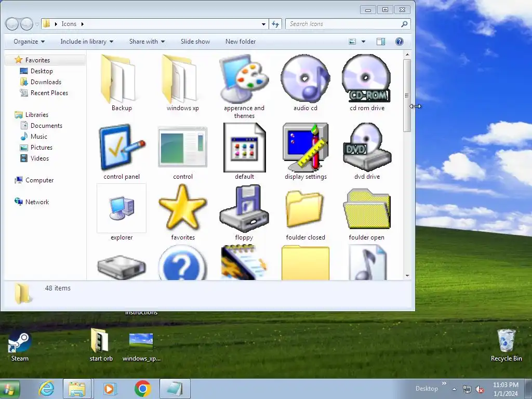Open the Share with dropdown
Viewport: 532px width, 399px height.
coord(147,42)
